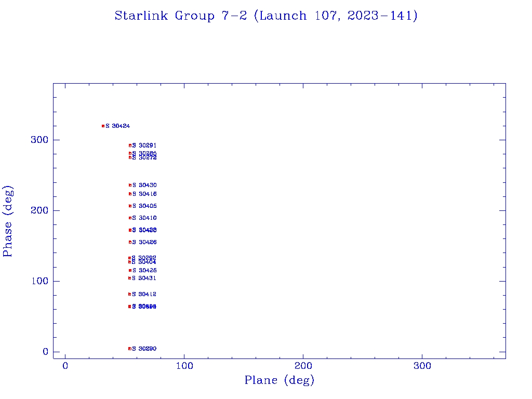This screenshot has height=399, width=532.
Task: Click the red marker beside S 30290
Action: (x=129, y=349)
